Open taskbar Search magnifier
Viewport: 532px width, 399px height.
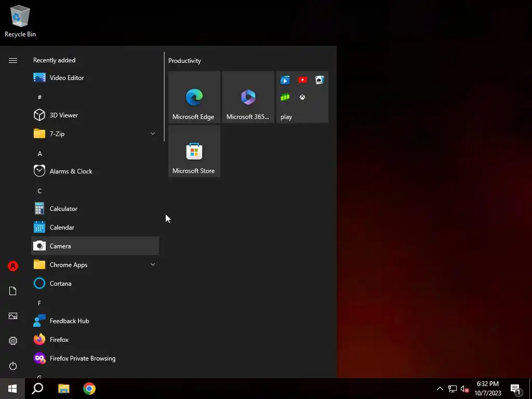(37, 389)
